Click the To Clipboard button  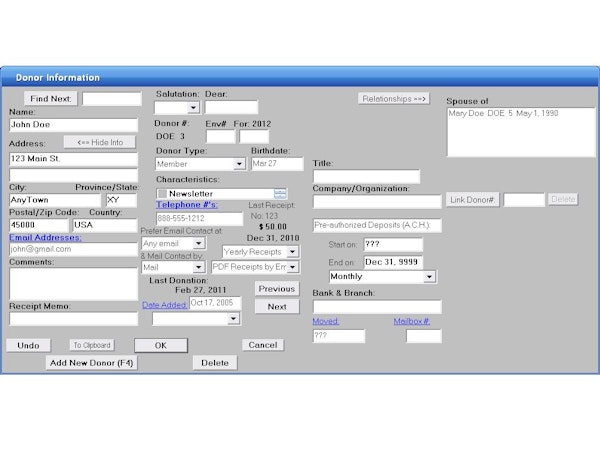pos(91,345)
